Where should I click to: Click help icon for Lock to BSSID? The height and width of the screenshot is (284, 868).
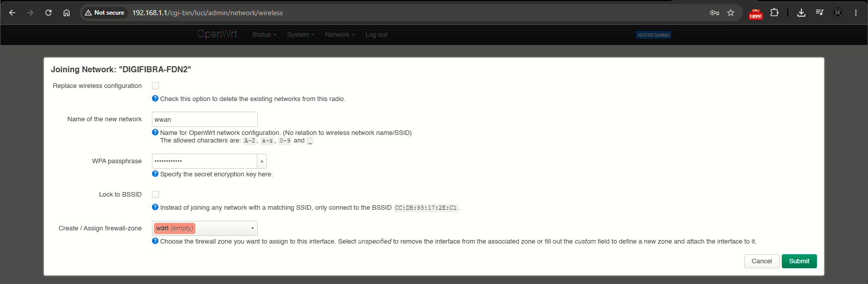155,207
